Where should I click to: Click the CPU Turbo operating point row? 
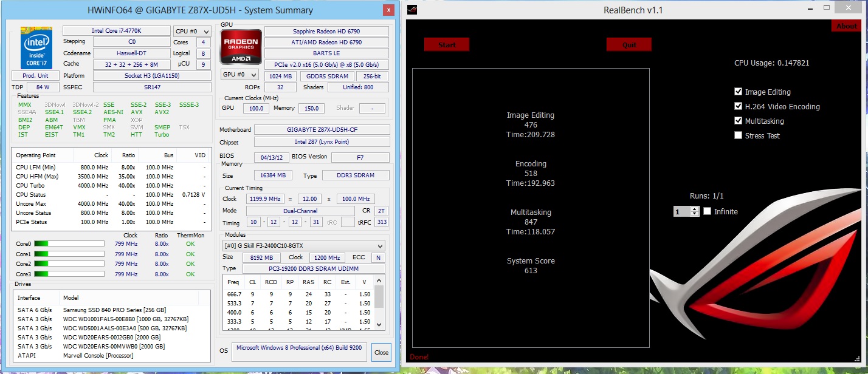111,185
